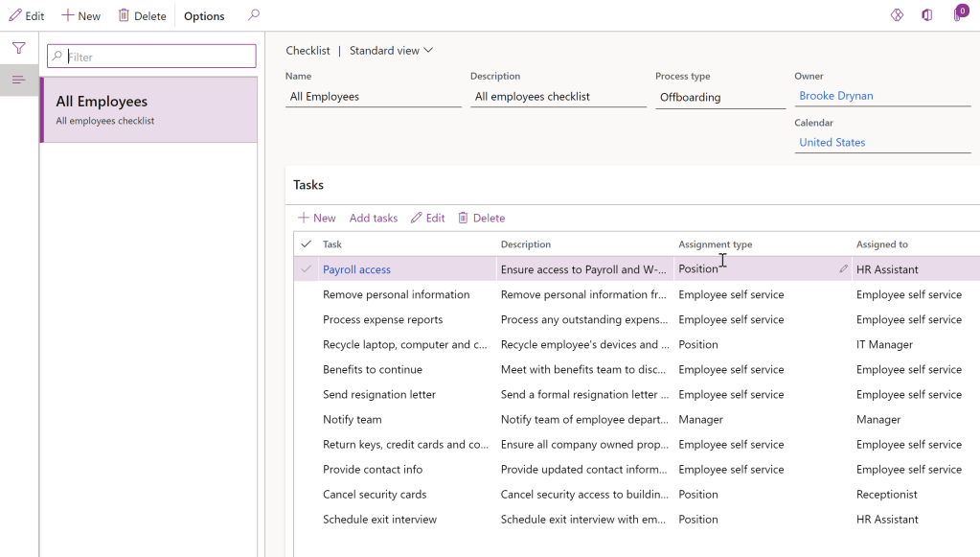Click the pencil icon in Assignment type cell
The width and height of the screenshot is (980, 557).
tap(843, 269)
